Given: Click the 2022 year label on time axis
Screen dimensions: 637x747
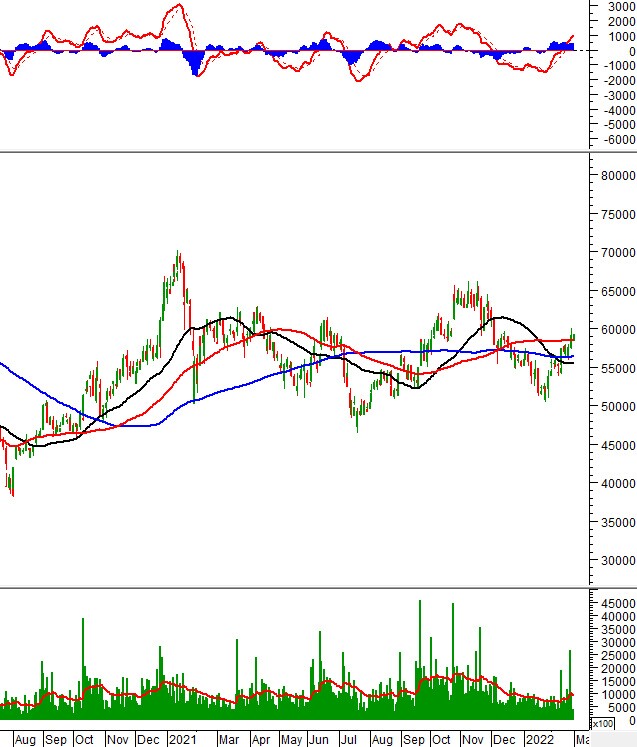Looking at the screenshot, I should pyautogui.click(x=540, y=740).
